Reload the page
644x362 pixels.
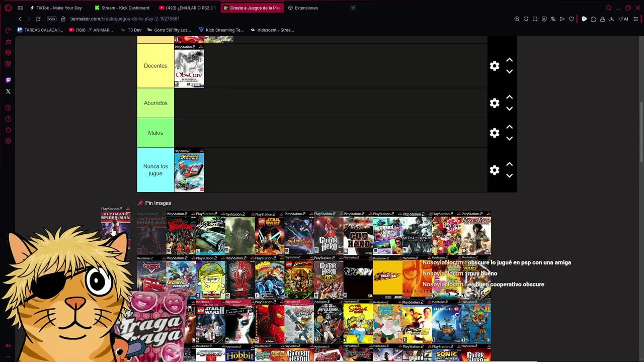point(38,19)
